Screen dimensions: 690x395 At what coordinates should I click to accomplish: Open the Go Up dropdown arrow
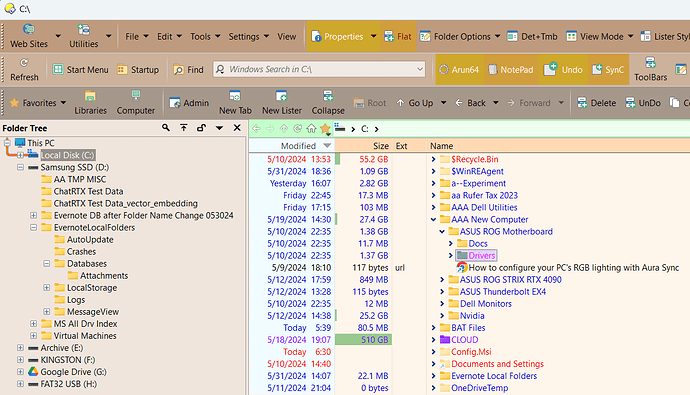(444, 103)
